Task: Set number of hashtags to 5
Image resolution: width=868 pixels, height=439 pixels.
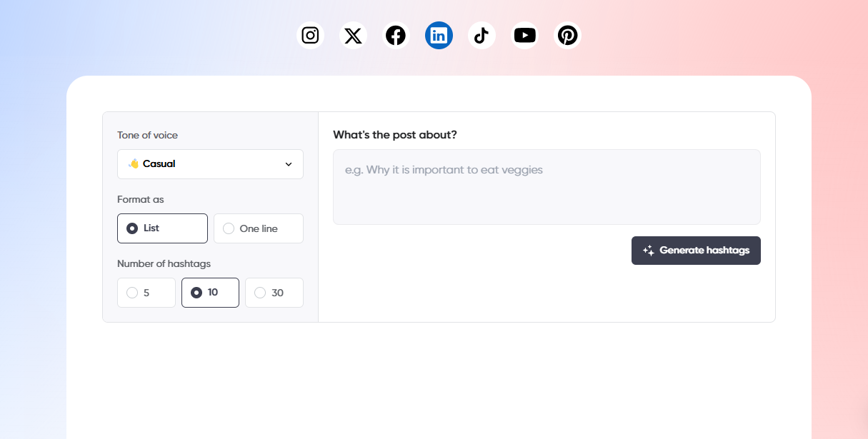Action: point(146,293)
